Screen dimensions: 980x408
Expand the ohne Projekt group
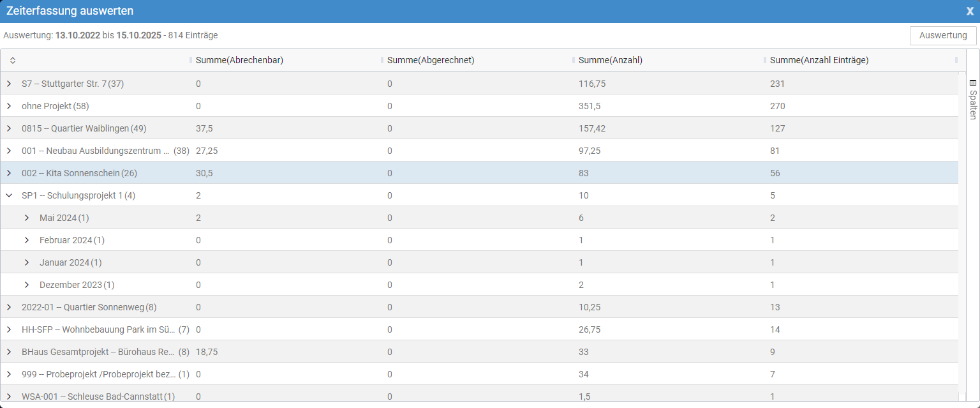click(x=9, y=106)
